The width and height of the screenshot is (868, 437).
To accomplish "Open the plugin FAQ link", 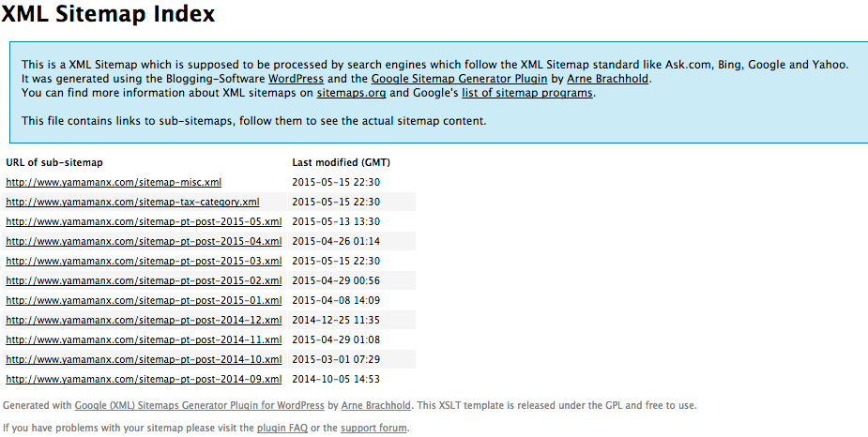I will [x=282, y=429].
